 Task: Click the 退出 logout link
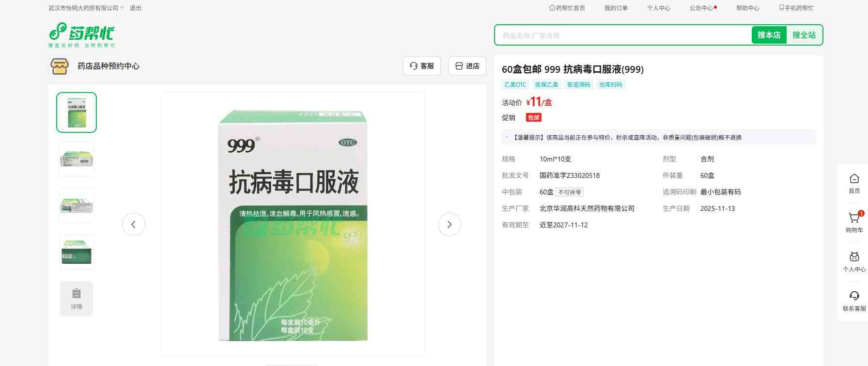coord(136,8)
